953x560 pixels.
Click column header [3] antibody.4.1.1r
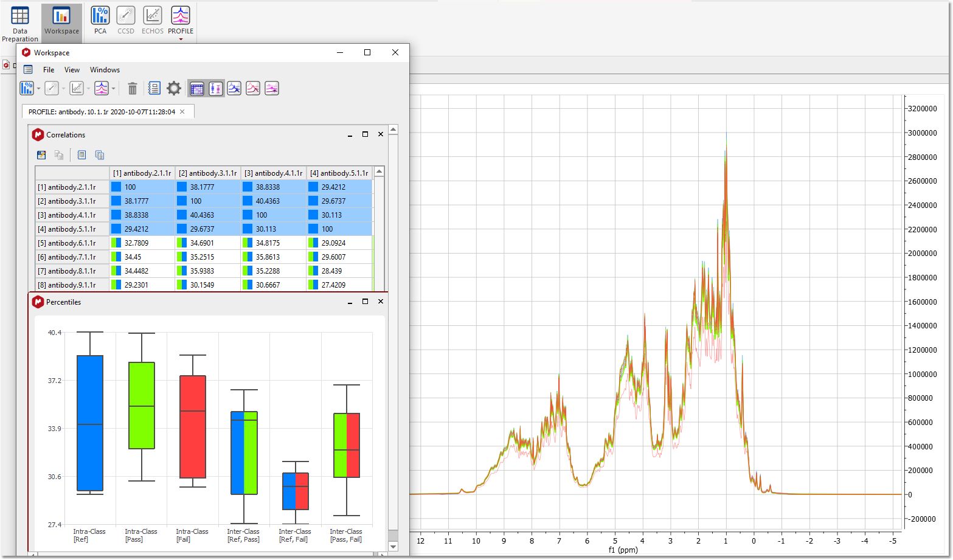point(274,173)
